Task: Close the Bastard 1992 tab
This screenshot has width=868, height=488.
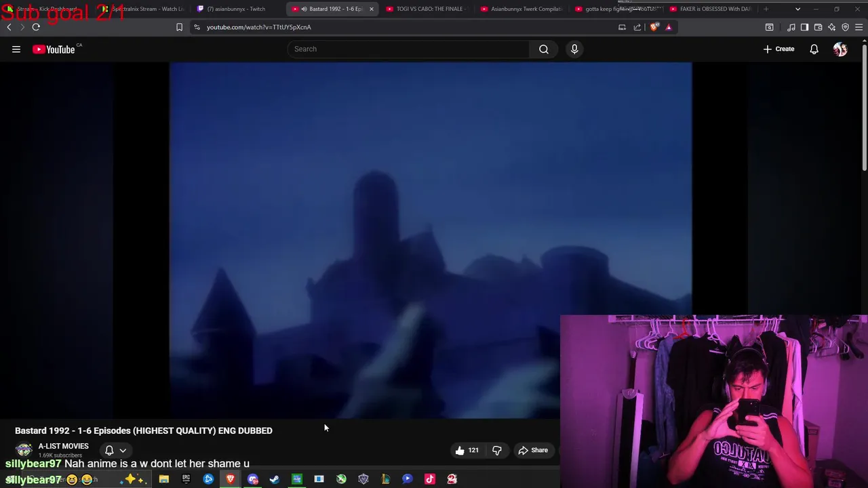Action: (x=371, y=9)
